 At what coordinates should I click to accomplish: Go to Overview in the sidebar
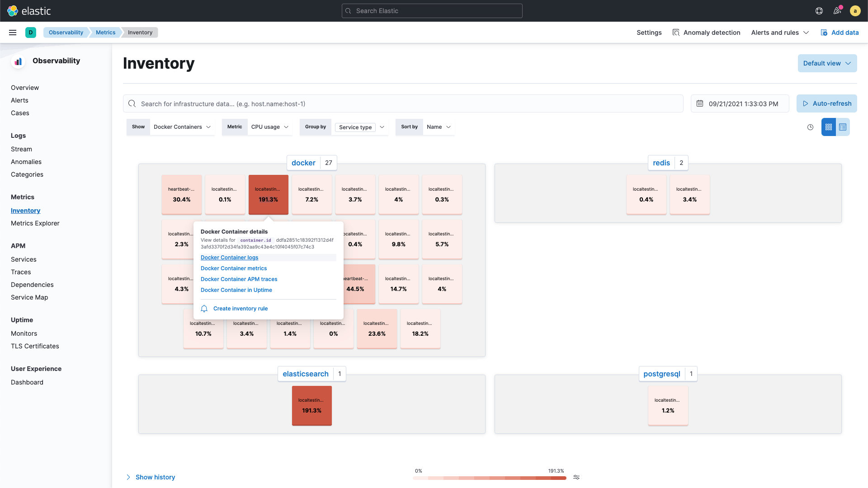[x=25, y=88]
